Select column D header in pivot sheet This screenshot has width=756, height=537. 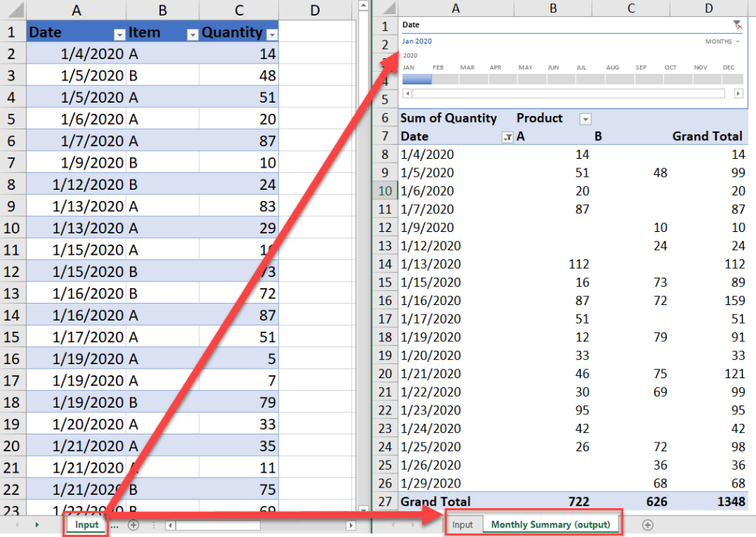[x=709, y=8]
